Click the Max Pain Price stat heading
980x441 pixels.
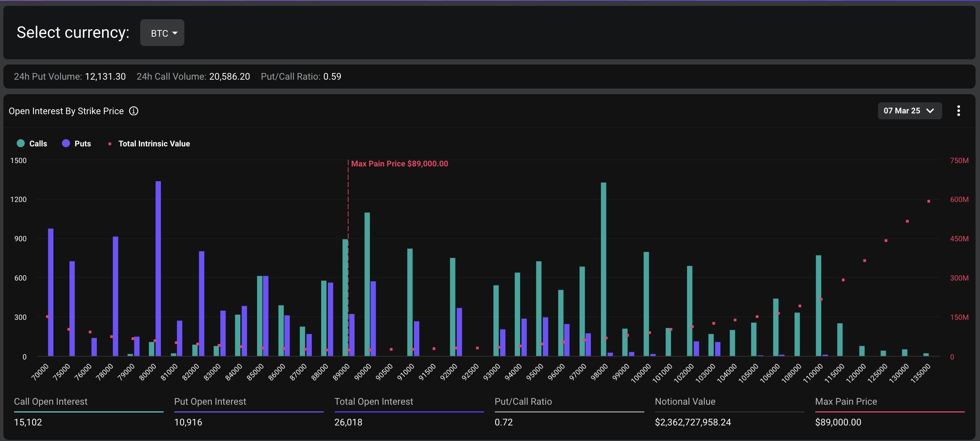pyautogui.click(x=846, y=401)
